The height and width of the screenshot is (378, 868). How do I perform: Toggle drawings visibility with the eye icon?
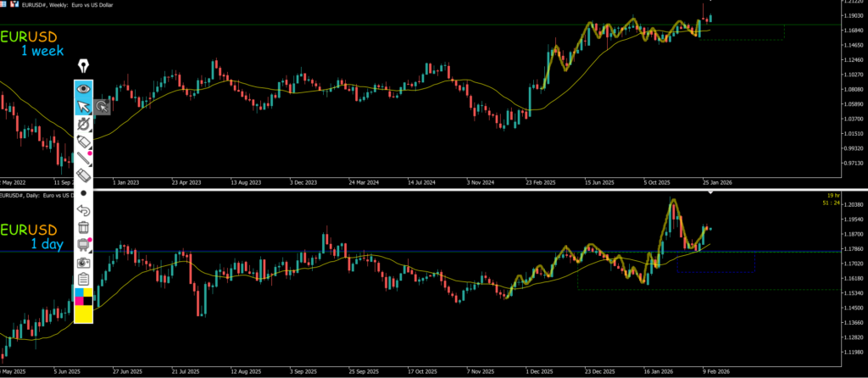83,88
